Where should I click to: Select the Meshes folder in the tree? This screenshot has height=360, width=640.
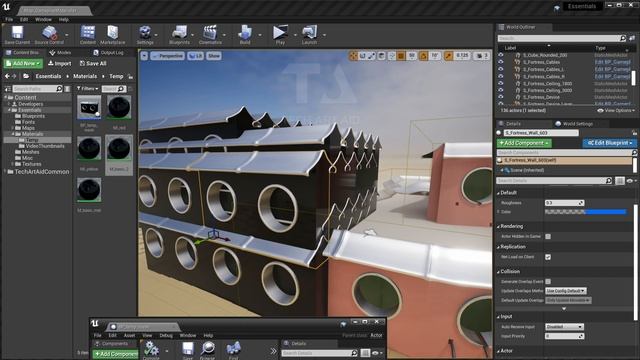click(31, 152)
